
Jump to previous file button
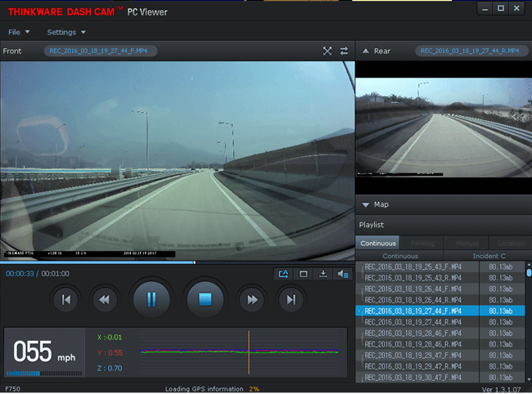pyautogui.click(x=65, y=300)
